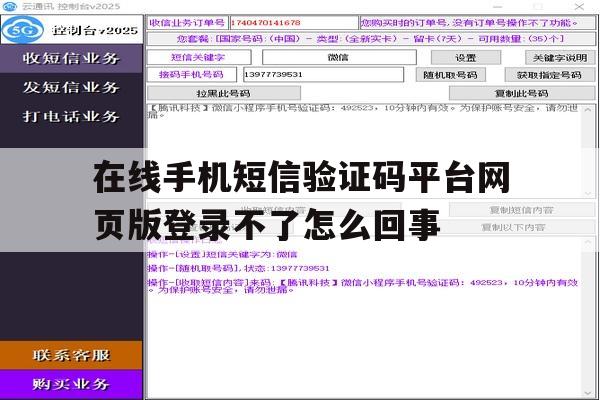The width and height of the screenshot is (600, 400).
Task: Maximize the 控制台 window
Action: [x=538, y=7]
